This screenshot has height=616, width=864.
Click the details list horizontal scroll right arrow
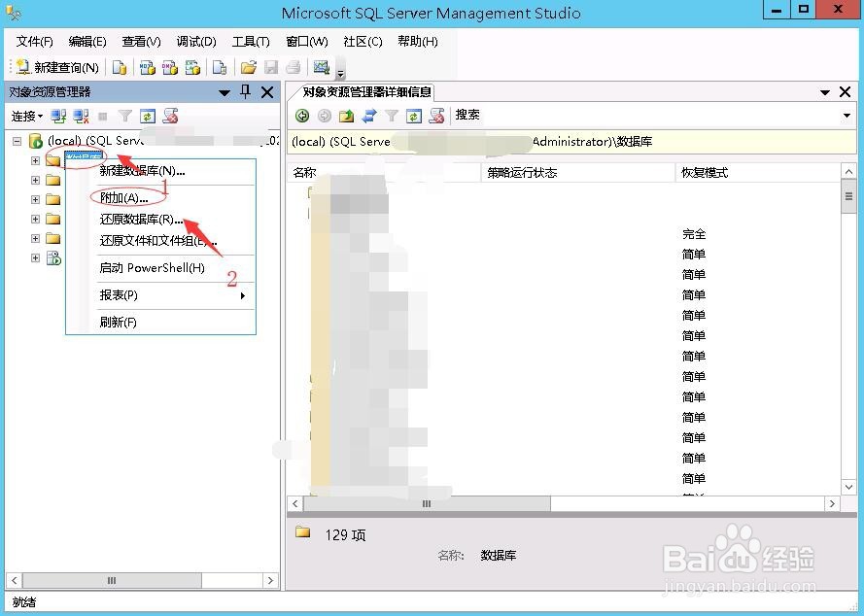(832, 503)
